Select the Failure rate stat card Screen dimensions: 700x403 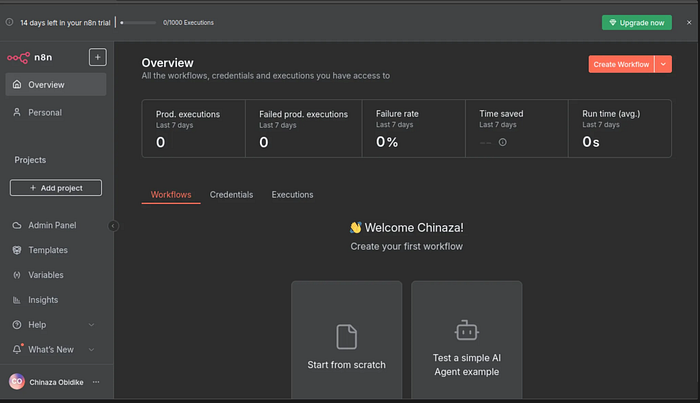click(413, 129)
